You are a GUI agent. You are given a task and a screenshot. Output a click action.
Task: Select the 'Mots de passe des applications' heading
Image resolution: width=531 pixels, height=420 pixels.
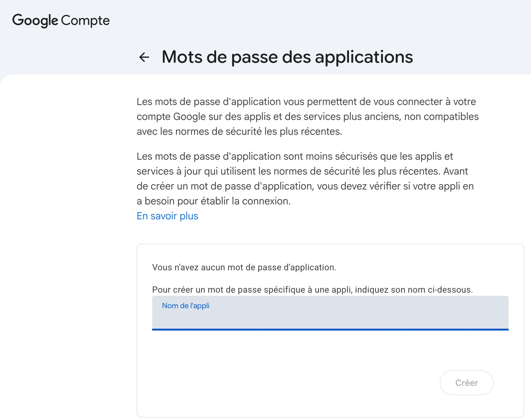click(287, 57)
